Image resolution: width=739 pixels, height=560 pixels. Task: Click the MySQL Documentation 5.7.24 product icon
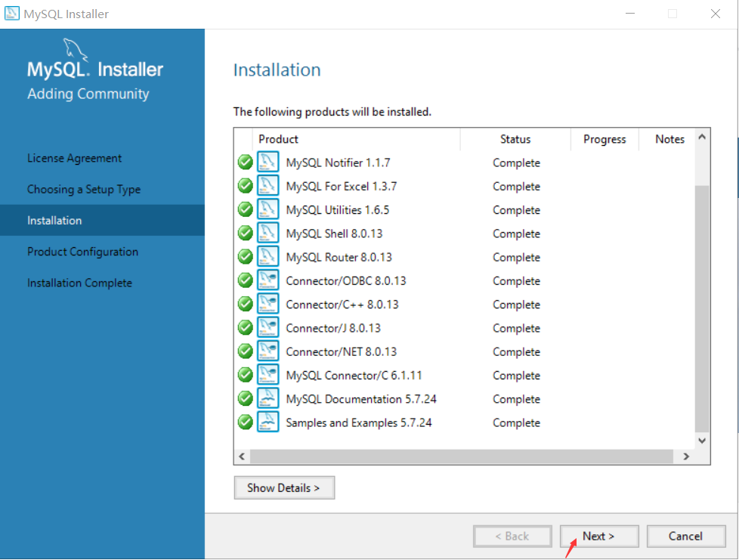[x=267, y=398]
